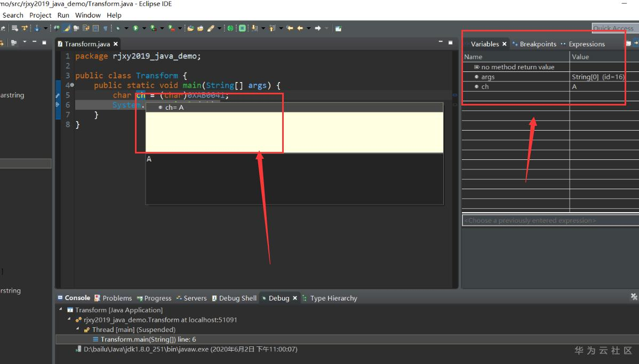The height and width of the screenshot is (364, 639).
Task: Click the Open Perspective icon
Action: (x=338, y=28)
